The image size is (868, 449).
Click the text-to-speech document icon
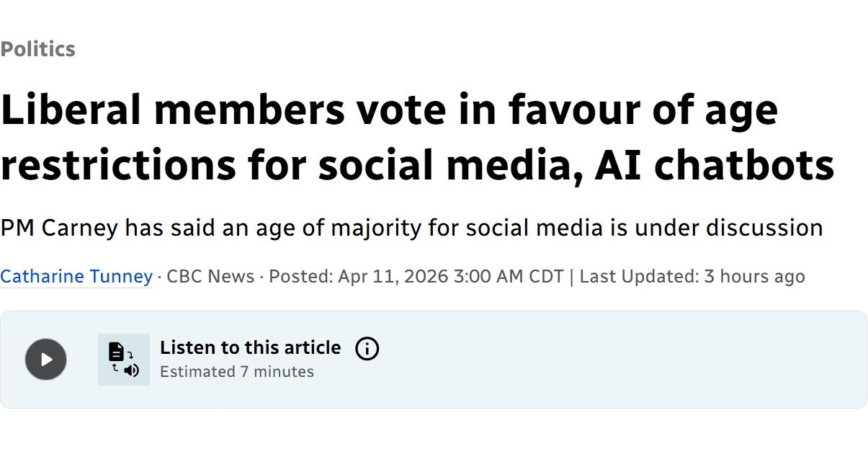[x=124, y=360]
